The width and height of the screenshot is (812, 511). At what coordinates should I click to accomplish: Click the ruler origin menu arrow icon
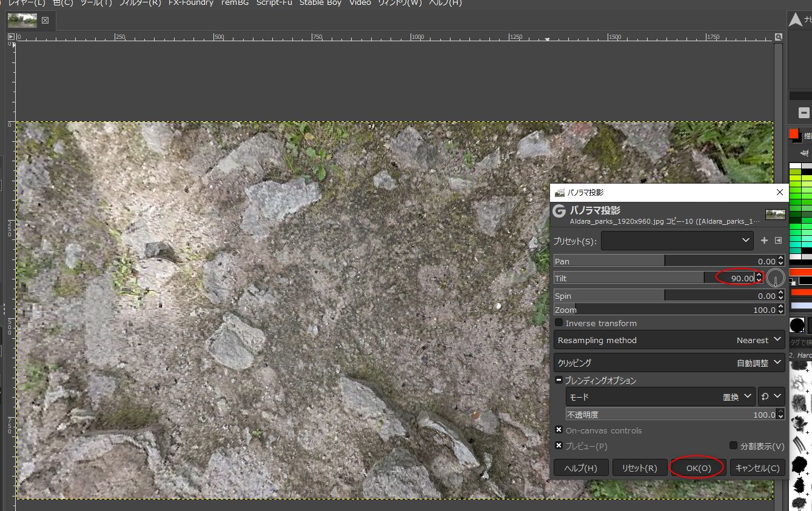click(11, 37)
